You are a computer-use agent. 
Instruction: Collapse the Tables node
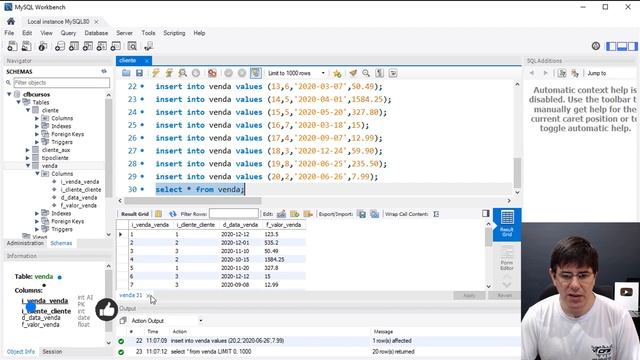pyautogui.click(x=19, y=102)
